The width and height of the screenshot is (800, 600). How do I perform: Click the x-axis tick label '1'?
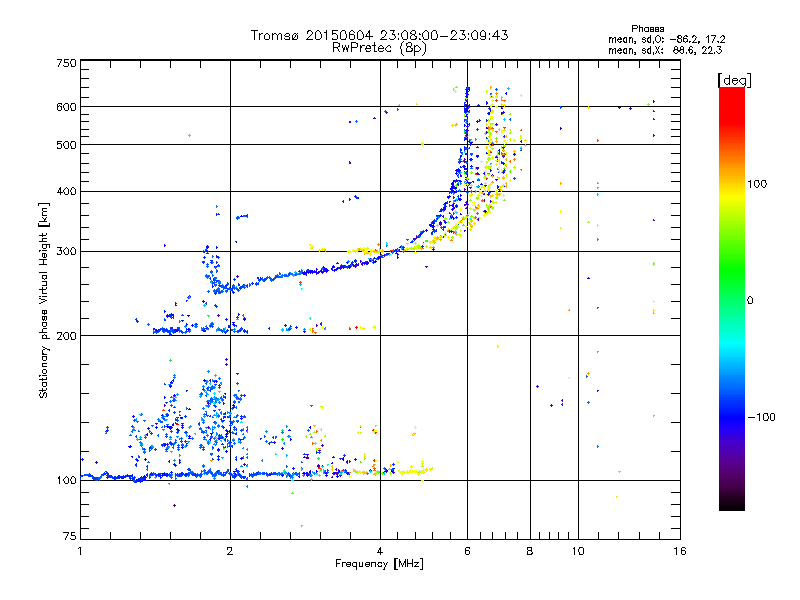pos(80,551)
